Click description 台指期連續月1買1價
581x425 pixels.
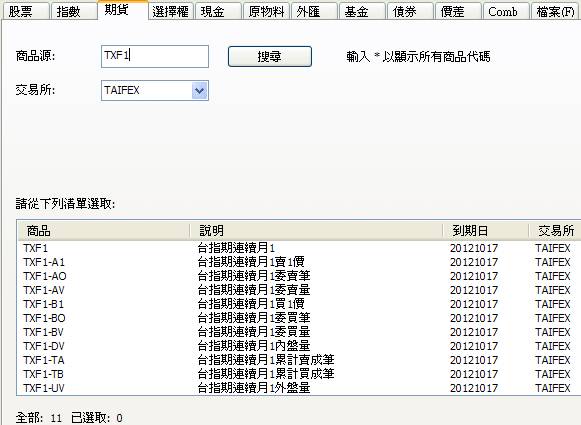click(251, 304)
